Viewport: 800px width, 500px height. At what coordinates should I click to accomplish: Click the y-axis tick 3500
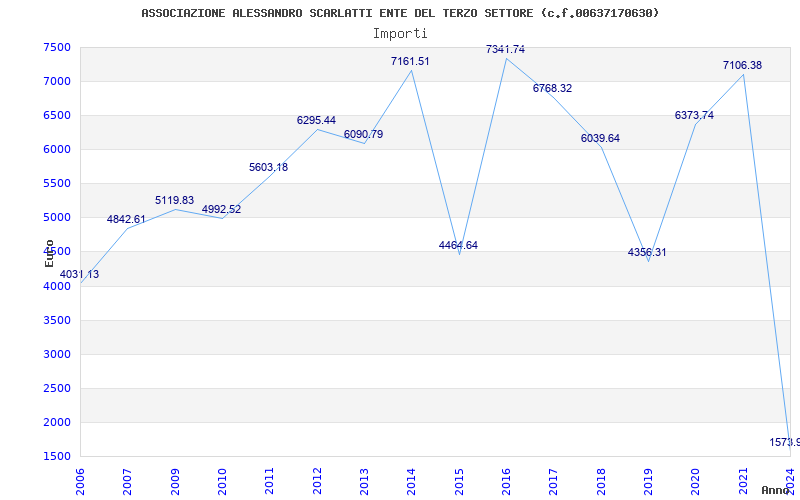57,320
